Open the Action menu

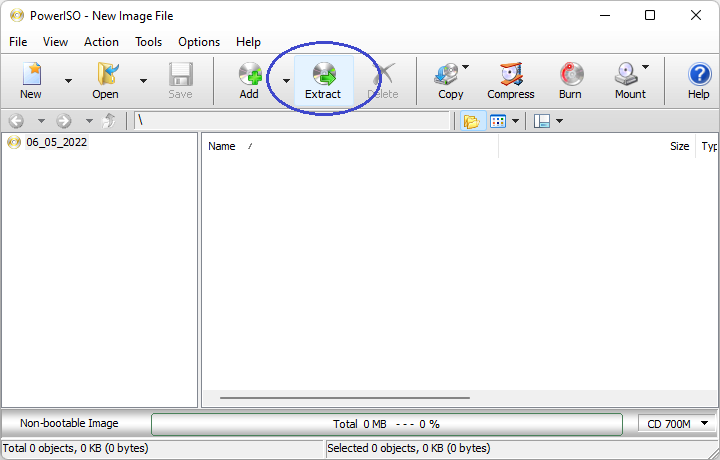pos(101,42)
